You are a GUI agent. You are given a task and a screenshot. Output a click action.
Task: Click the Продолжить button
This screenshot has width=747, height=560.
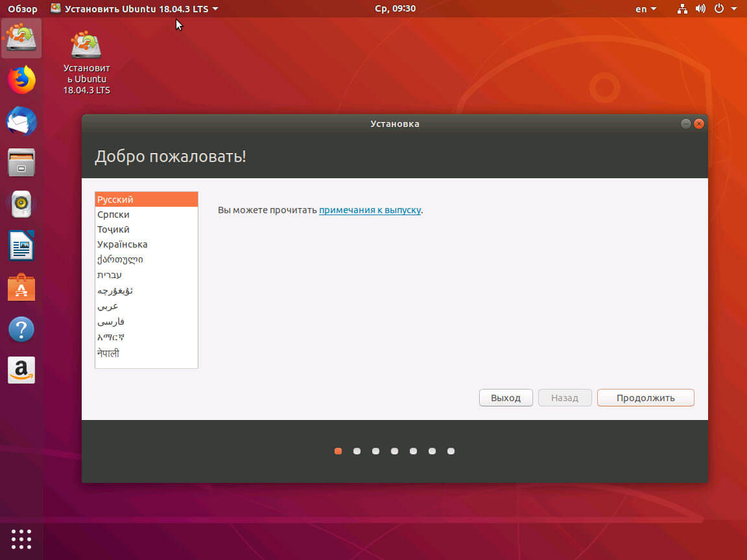(646, 397)
